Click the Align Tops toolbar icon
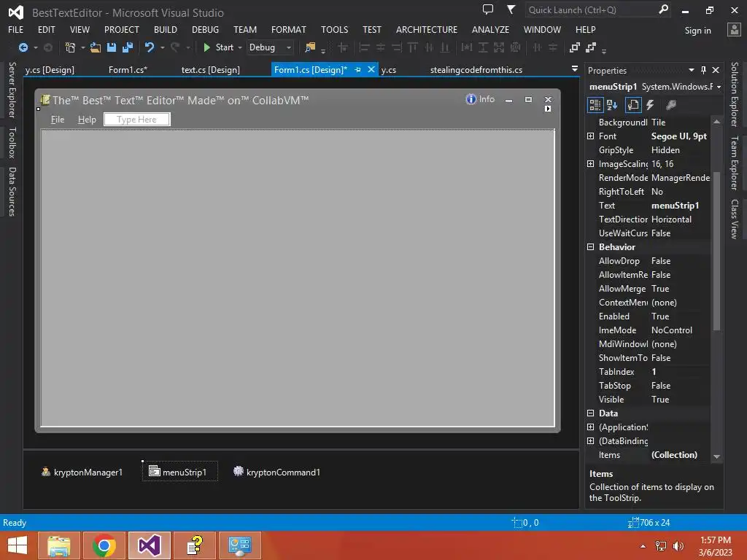The width and height of the screenshot is (747, 560). [x=413, y=47]
